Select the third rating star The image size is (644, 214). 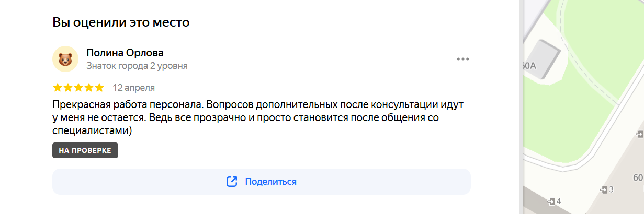(78, 88)
